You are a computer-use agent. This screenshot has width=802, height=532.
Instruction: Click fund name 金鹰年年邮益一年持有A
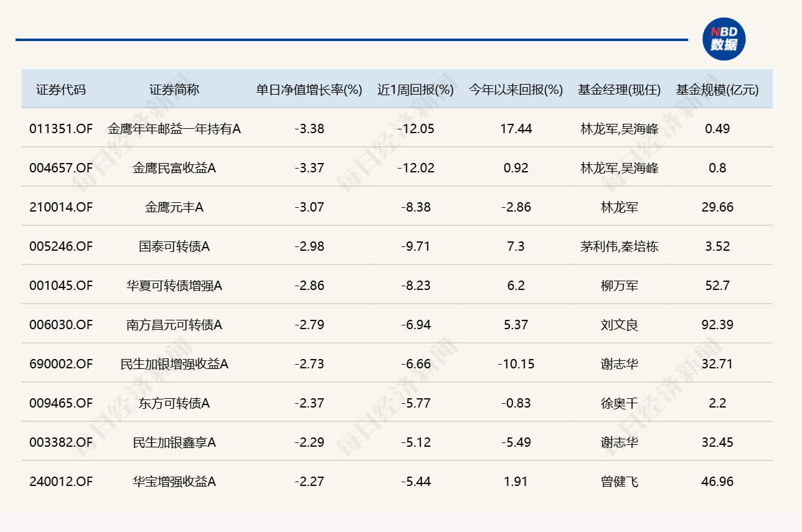point(174,129)
